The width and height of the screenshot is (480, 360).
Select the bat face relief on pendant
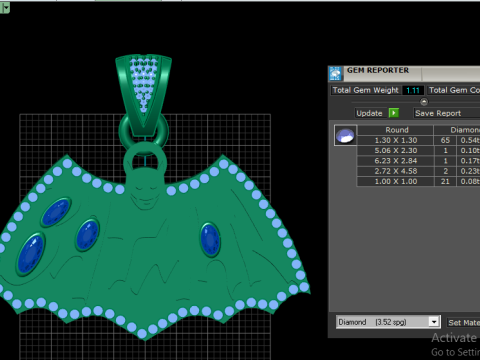click(x=145, y=190)
